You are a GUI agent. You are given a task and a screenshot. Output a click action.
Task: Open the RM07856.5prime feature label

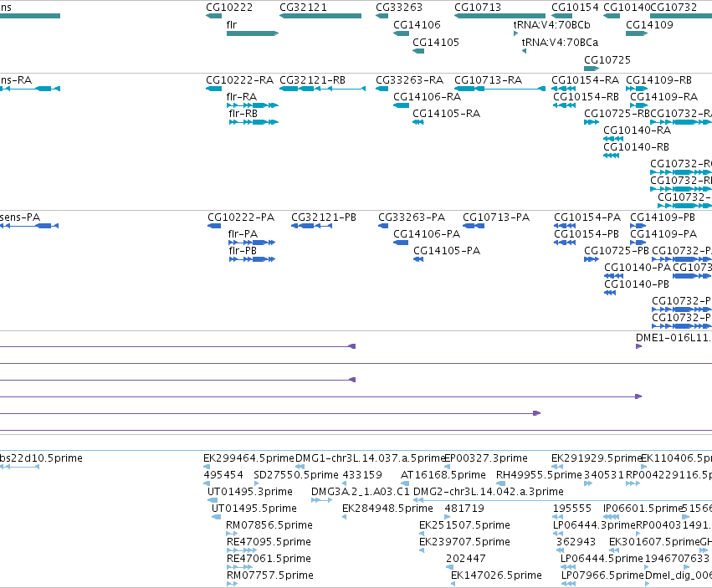coord(269,525)
